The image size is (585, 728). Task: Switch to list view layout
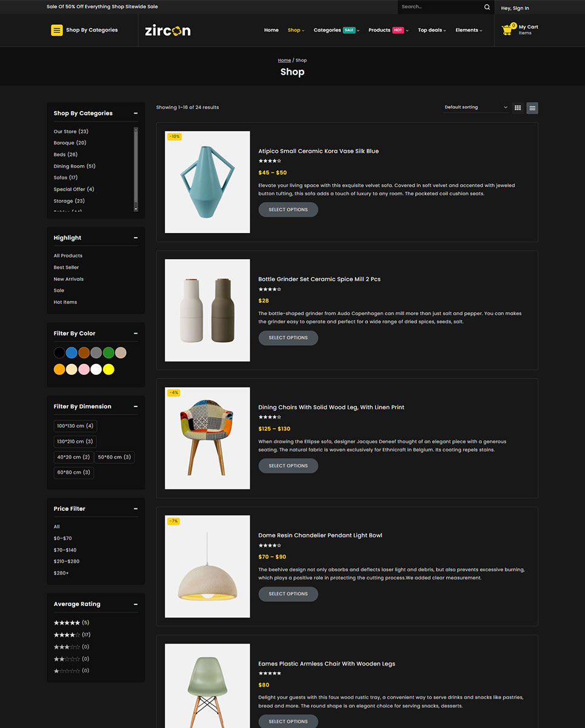point(532,108)
